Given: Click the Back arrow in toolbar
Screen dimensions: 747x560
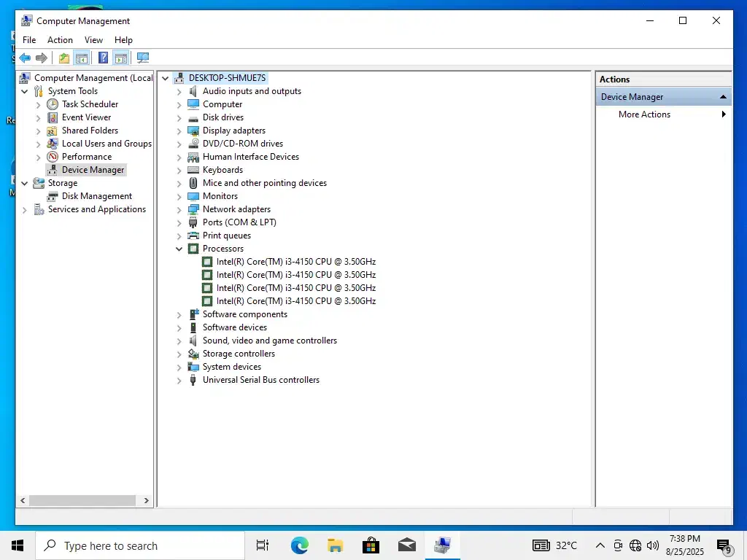Looking at the screenshot, I should tap(25, 58).
